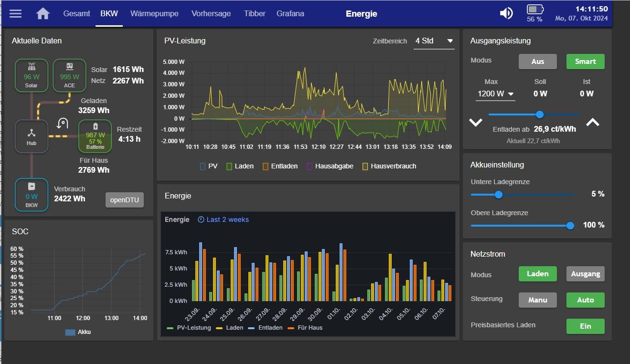Click the Geladen 3259 Wh value
Image resolution: width=630 pixels, height=364 pixels.
pos(94,111)
